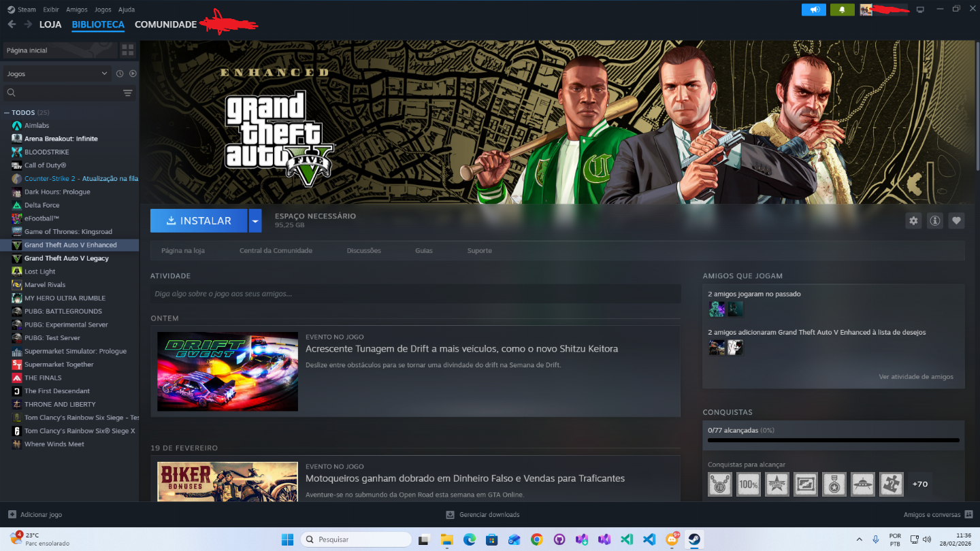Open the Jogos category dropdown

coord(56,73)
